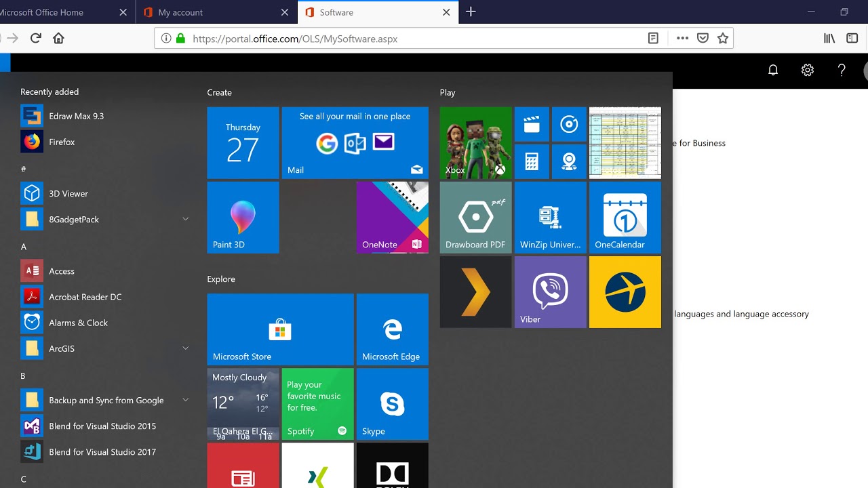Open the Firefox Library icon
This screenshot has height=488, width=868.
829,39
